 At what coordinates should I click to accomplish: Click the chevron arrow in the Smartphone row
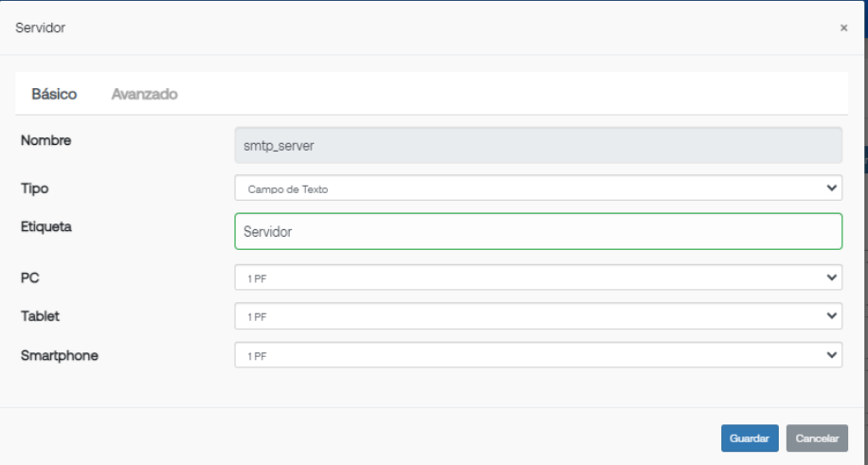click(831, 355)
